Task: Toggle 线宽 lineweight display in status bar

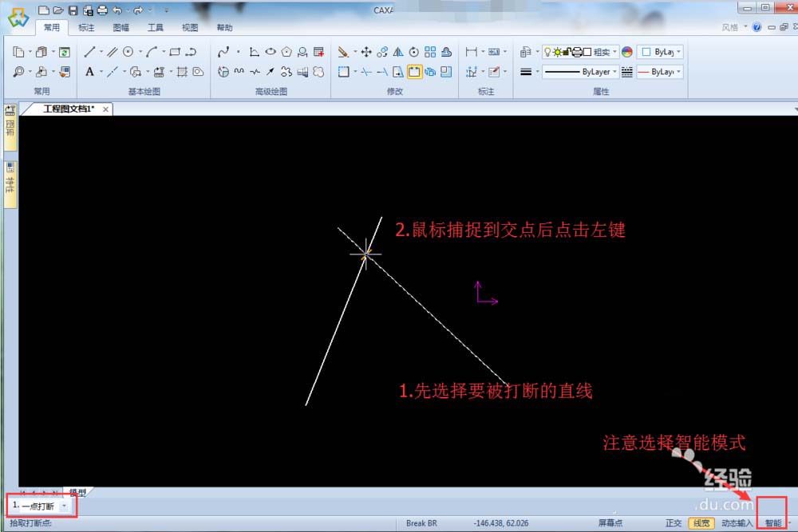Action: pyautogui.click(x=701, y=523)
